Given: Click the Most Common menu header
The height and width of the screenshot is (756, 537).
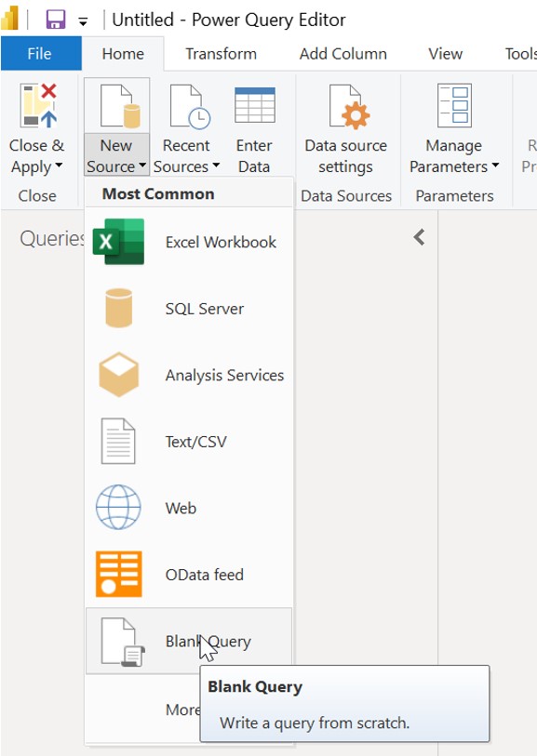Looking at the screenshot, I should pyautogui.click(x=158, y=193).
